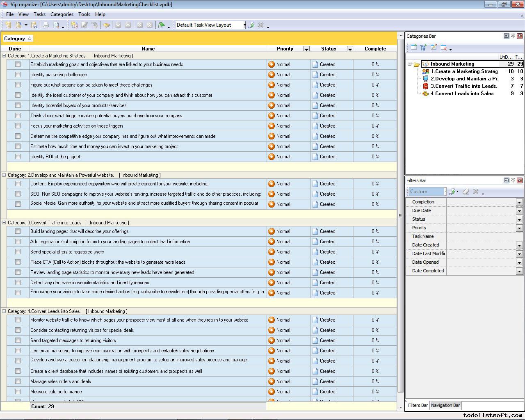525x420 pixels.
Task: Click the Delete Category icon in Categories Bar
Action: [x=443, y=48]
